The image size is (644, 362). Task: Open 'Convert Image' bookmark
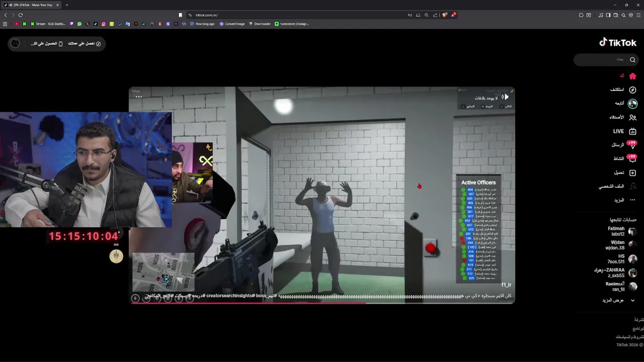click(232, 24)
